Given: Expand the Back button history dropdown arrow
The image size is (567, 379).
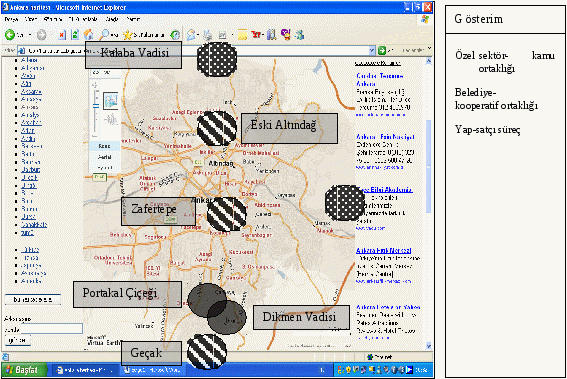Looking at the screenshot, I should [x=30, y=35].
